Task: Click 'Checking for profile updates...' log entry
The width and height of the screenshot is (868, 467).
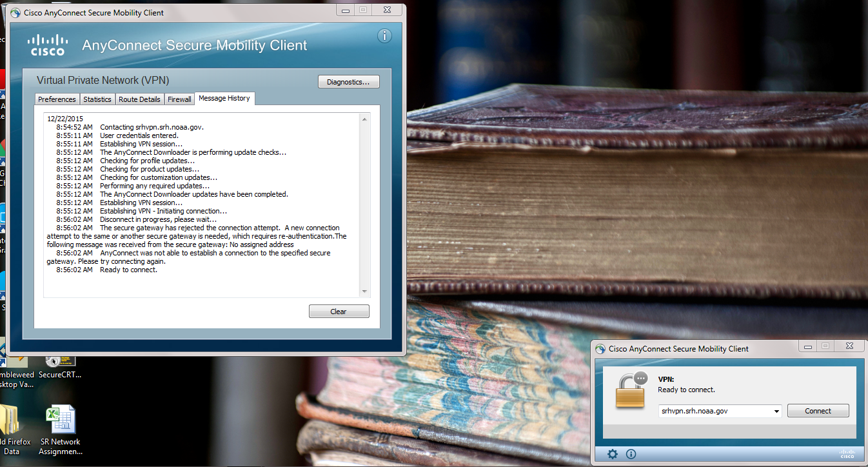Action: click(147, 161)
